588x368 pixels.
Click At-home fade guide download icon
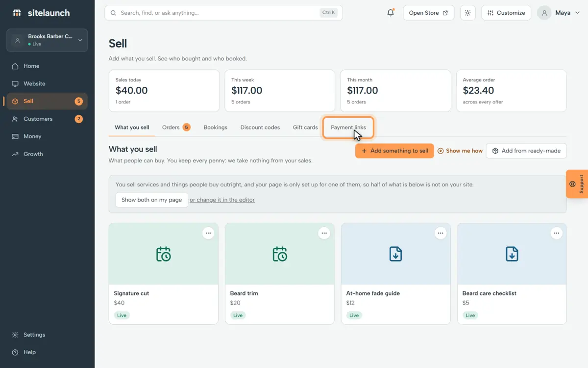tap(396, 254)
